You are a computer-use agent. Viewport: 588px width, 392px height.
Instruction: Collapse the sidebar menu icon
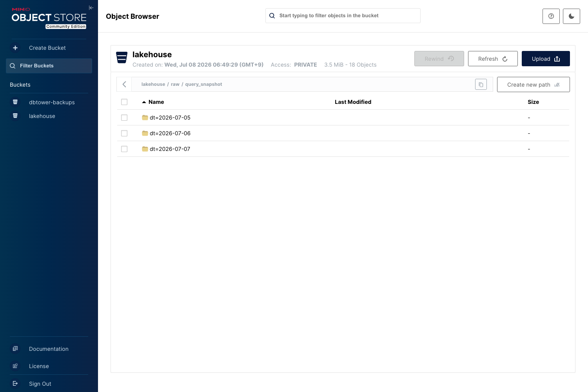[x=91, y=8]
